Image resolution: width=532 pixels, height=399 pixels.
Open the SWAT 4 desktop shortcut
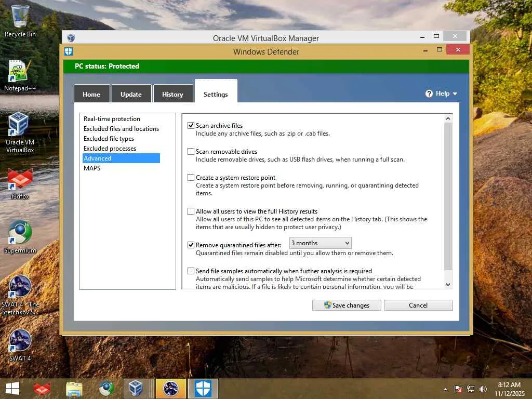(x=20, y=345)
